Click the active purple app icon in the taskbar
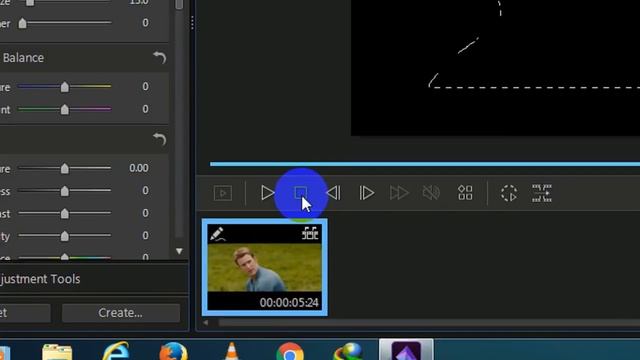Viewport: 640px width, 360px height. pos(406,350)
